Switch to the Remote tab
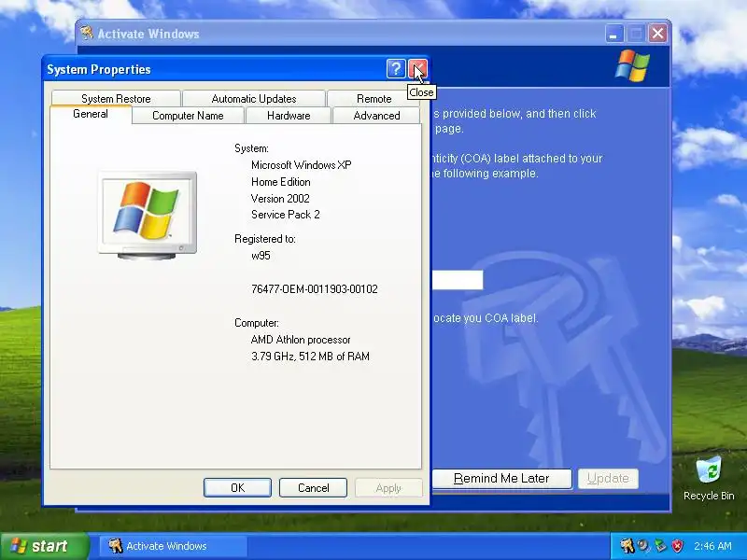Image resolution: width=747 pixels, height=560 pixels. (374, 99)
